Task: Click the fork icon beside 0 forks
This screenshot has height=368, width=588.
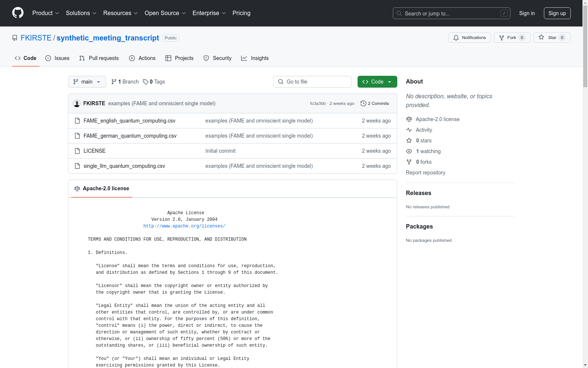Action: 409,162
